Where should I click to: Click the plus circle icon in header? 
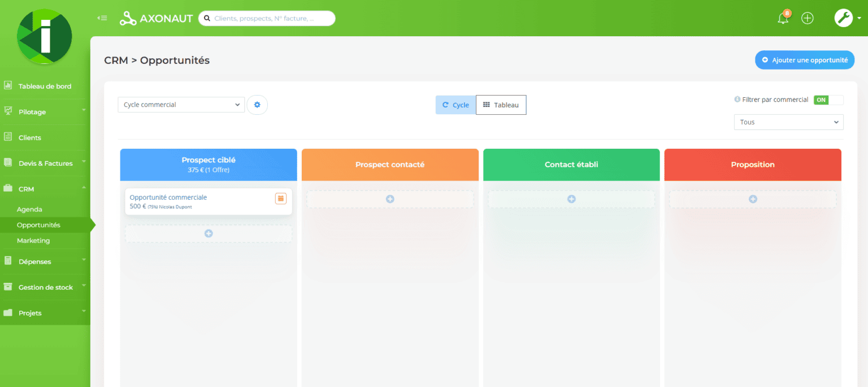pos(808,19)
